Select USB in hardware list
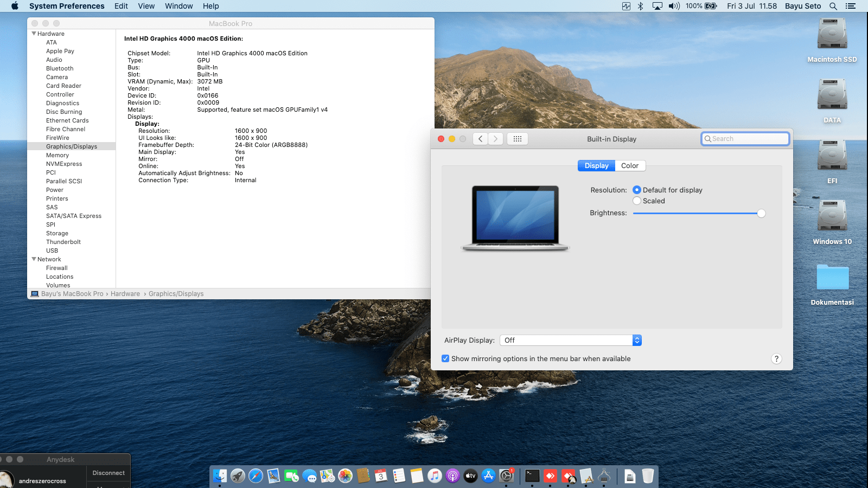This screenshot has height=488, width=868. point(52,251)
